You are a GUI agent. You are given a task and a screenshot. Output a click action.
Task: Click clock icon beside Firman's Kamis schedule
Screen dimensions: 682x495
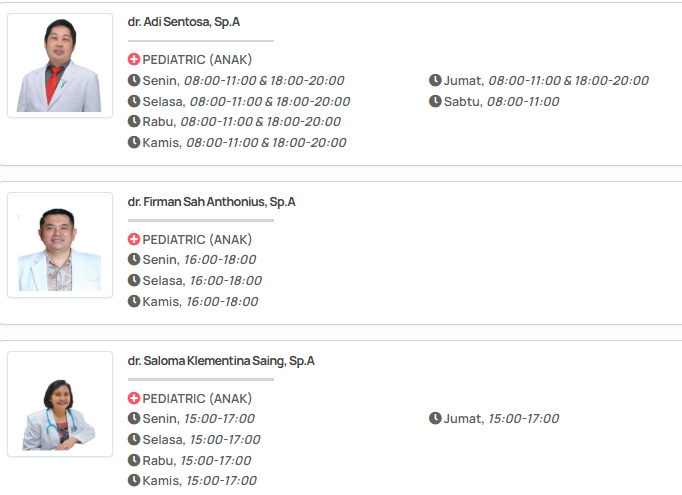(x=134, y=301)
